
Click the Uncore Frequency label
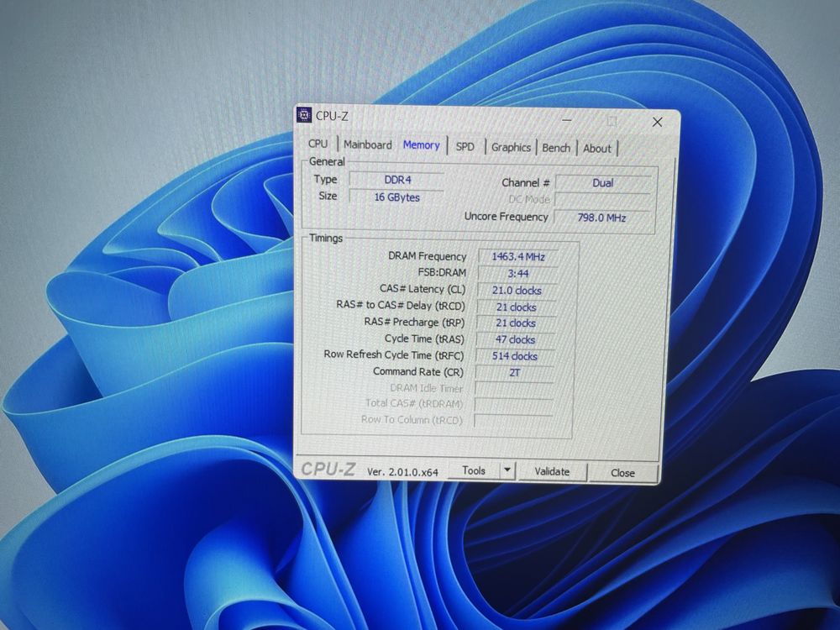507,217
